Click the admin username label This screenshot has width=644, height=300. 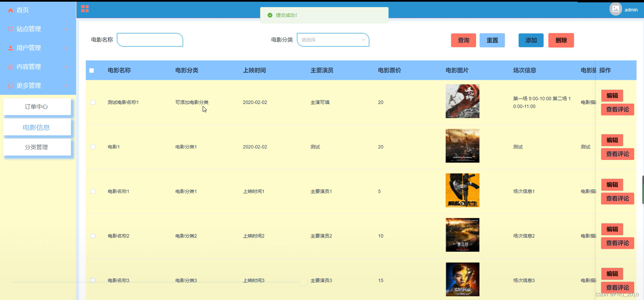coord(631,10)
